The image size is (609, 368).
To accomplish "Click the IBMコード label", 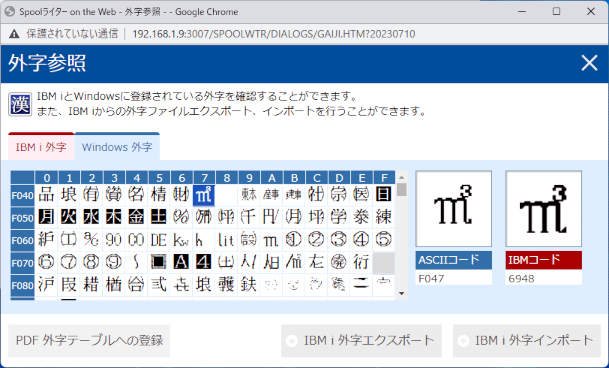I will (543, 260).
